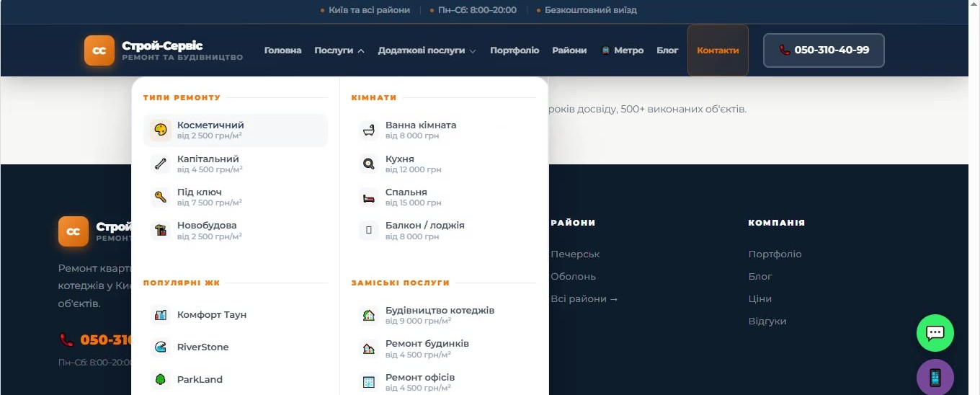Click the red phone icon in footer
This screenshot has width=980, height=395.
click(66, 339)
